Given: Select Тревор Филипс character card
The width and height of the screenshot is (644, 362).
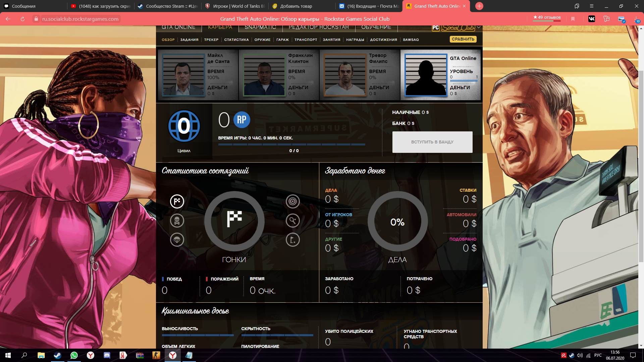Looking at the screenshot, I should (360, 75).
